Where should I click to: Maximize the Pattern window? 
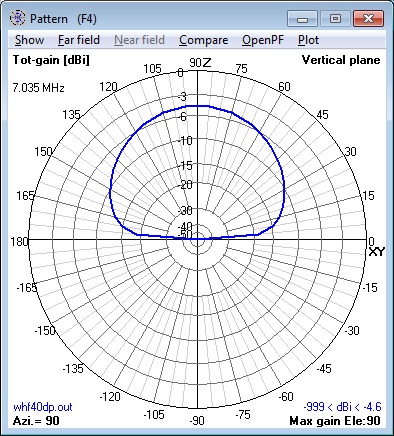(x=335, y=18)
